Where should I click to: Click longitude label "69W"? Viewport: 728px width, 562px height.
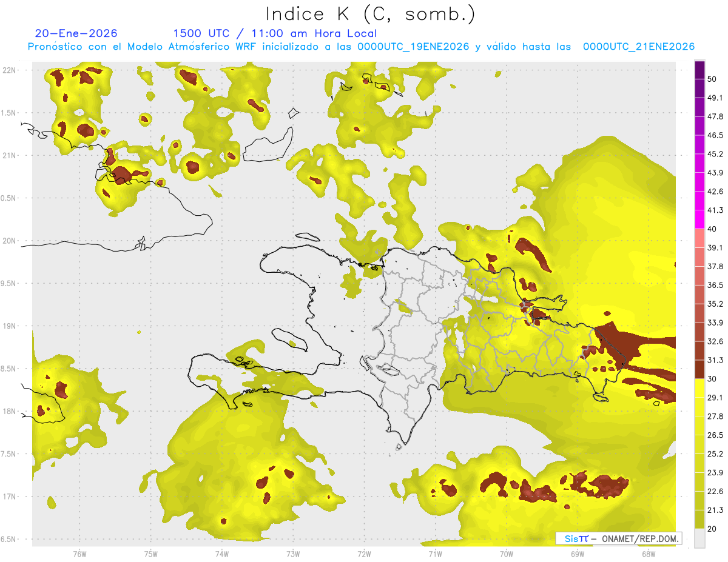[578, 554]
